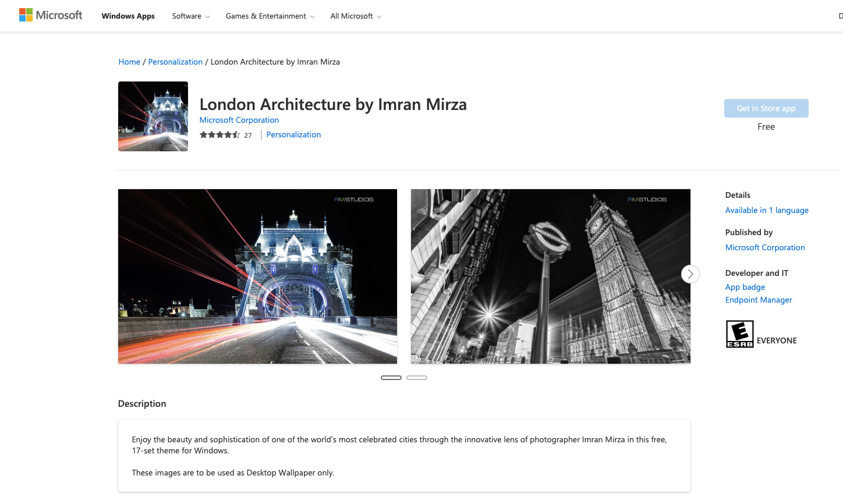Click the Desktop Wallpaper only sentence
The width and height of the screenshot is (843, 504).
tap(233, 473)
